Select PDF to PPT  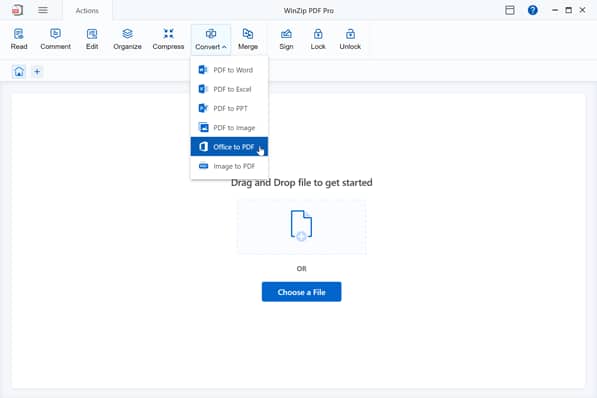click(229, 108)
